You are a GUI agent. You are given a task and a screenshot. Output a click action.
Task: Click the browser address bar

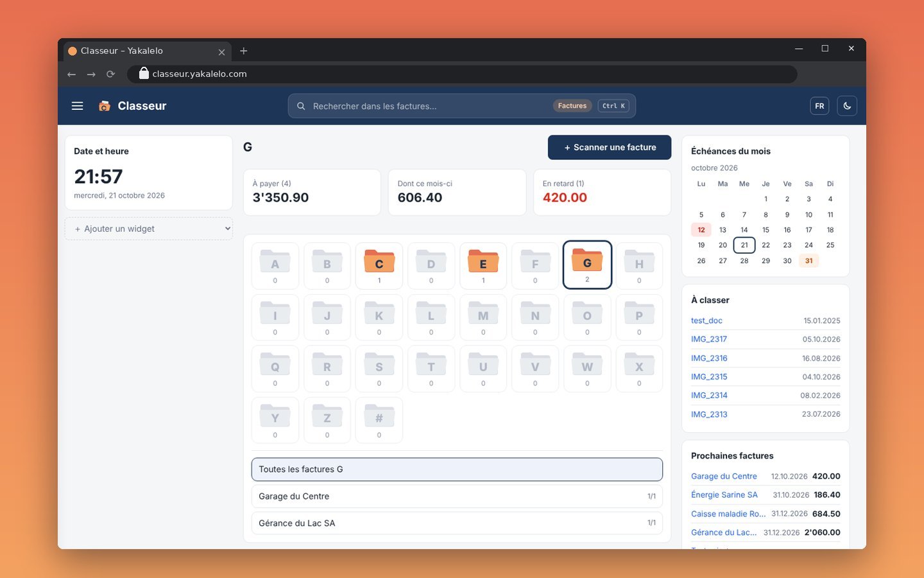[462, 74]
